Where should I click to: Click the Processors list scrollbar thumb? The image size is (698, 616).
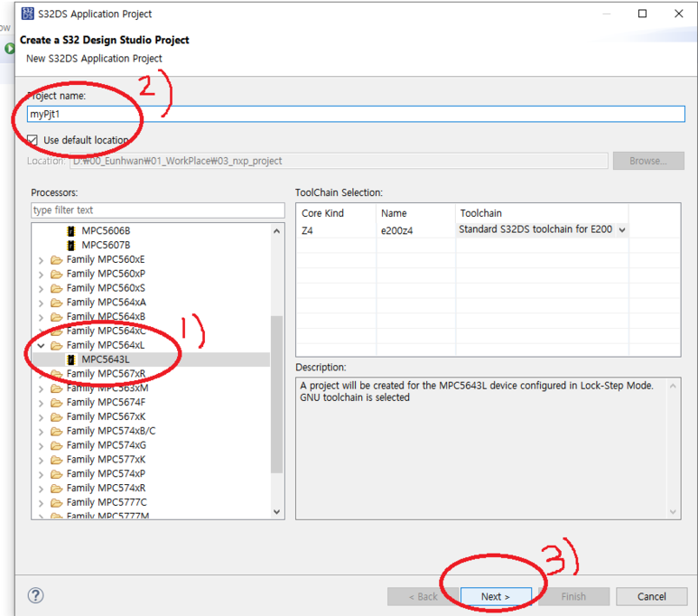click(x=277, y=394)
